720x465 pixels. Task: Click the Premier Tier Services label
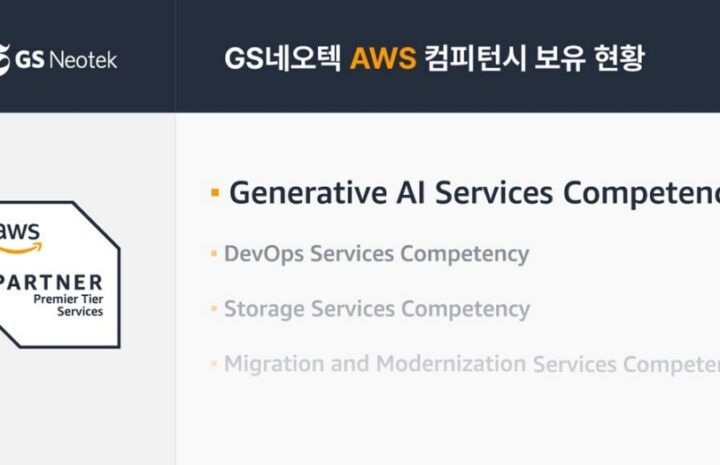[x=68, y=305]
